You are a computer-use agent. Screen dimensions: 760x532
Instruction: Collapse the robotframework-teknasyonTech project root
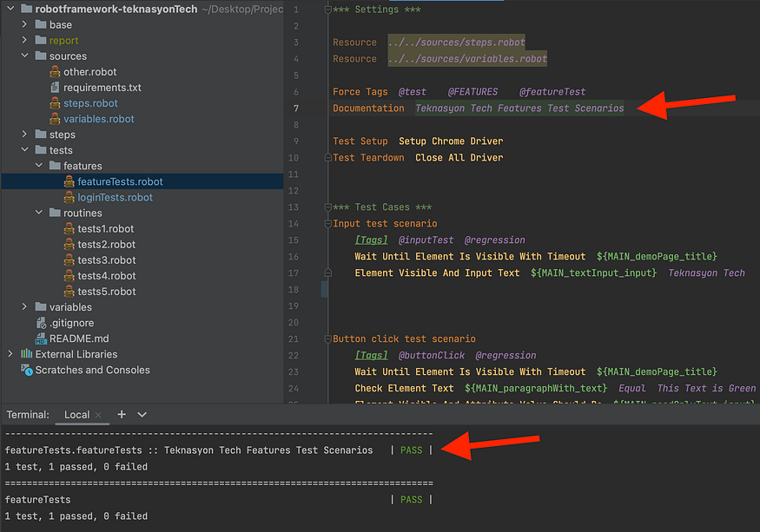coord(10,8)
